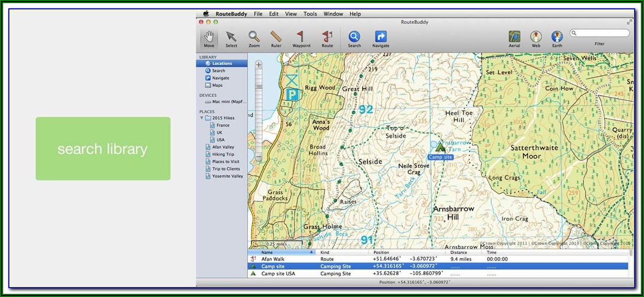Viewport: 644px width, 297px height.
Task: Select the Waypoint flag tool
Action: [301, 37]
